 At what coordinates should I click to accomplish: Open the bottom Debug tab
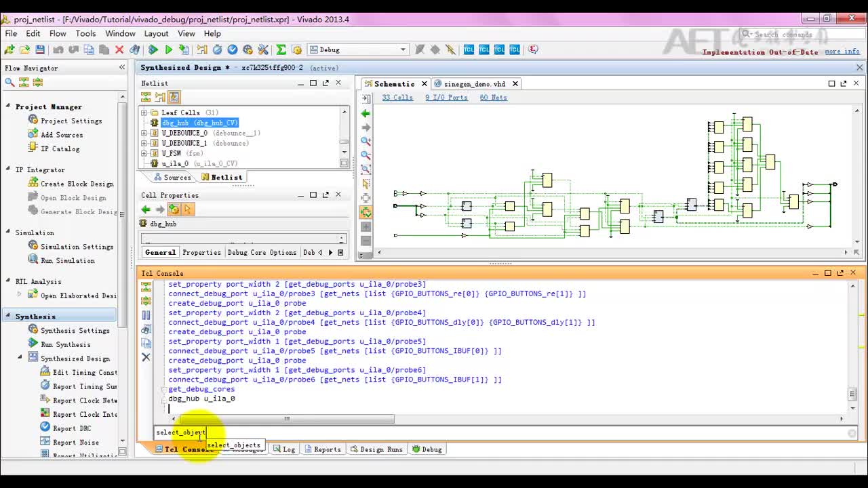(x=427, y=449)
